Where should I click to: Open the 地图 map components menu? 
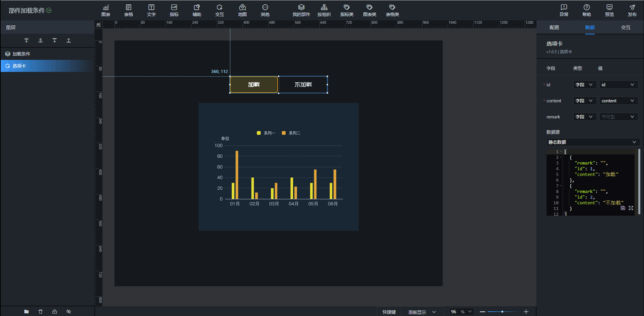click(x=242, y=10)
